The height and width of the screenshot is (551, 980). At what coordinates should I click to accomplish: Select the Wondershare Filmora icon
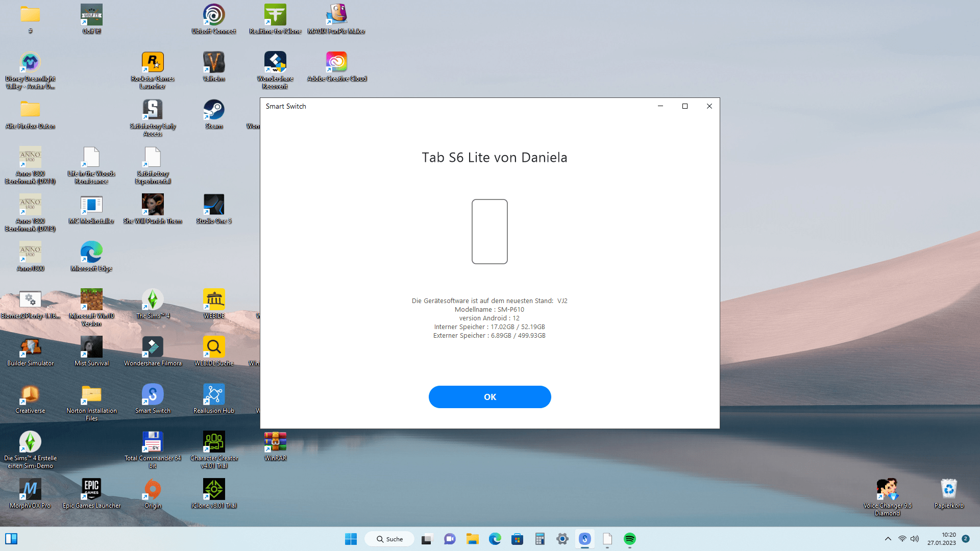point(153,352)
